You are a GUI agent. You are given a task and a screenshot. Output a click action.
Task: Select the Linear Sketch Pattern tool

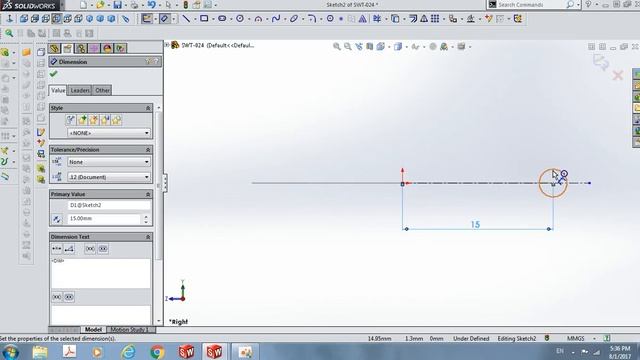tap(435, 19)
